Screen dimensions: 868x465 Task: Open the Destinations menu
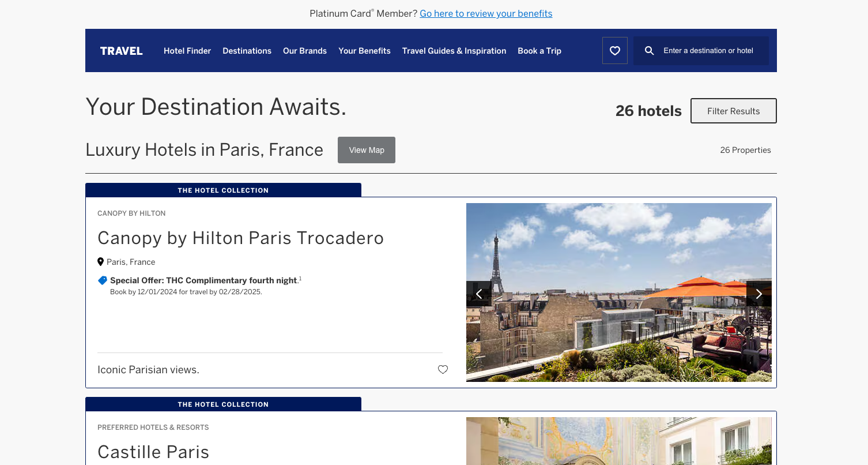(247, 51)
